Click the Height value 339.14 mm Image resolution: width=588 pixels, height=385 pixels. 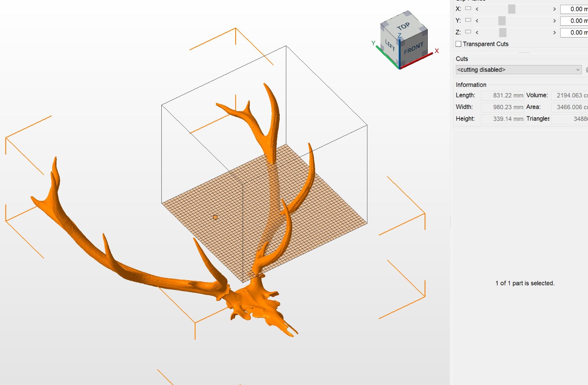[502, 119]
